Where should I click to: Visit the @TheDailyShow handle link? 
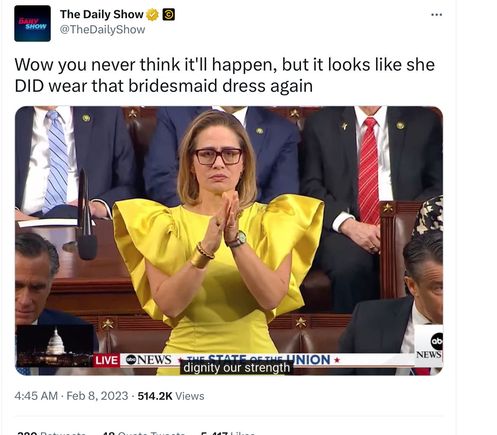point(102,29)
